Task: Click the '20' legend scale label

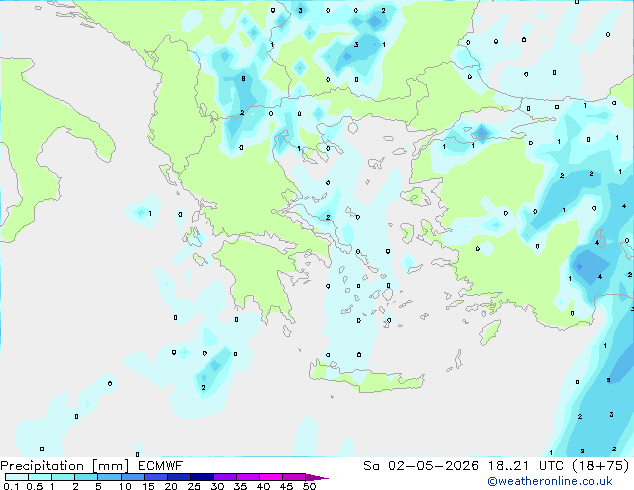Action: click(171, 486)
